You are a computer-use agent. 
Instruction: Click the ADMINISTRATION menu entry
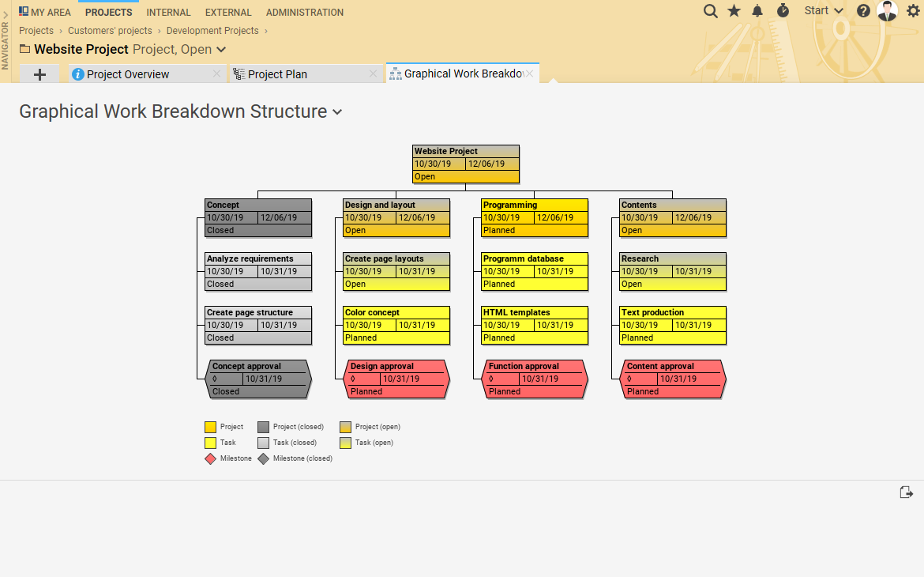[304, 12]
